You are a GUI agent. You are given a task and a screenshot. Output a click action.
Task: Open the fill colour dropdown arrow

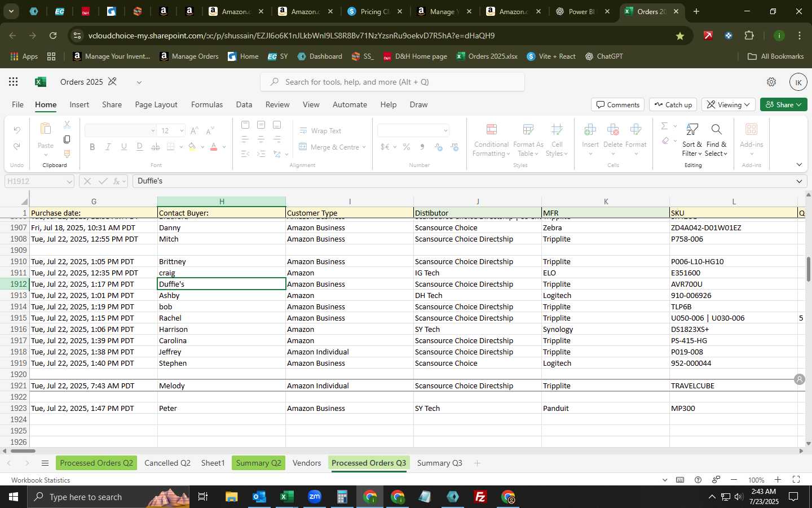(202, 147)
